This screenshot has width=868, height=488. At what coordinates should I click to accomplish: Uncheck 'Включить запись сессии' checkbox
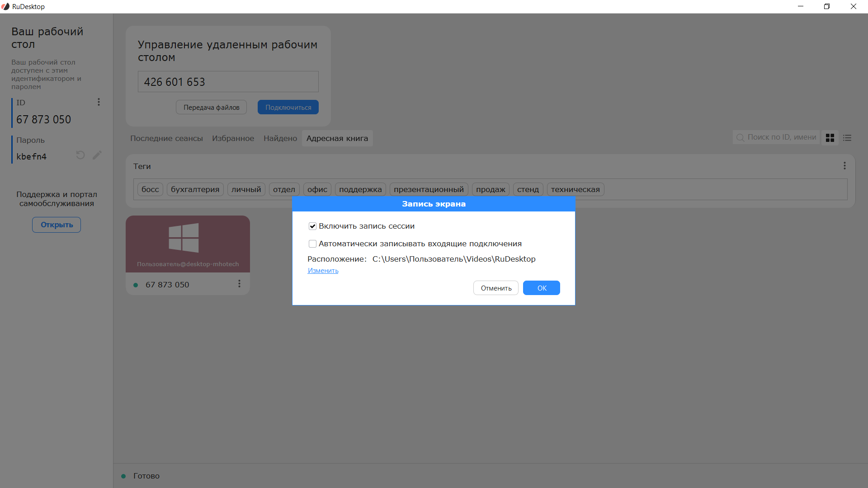(x=312, y=226)
